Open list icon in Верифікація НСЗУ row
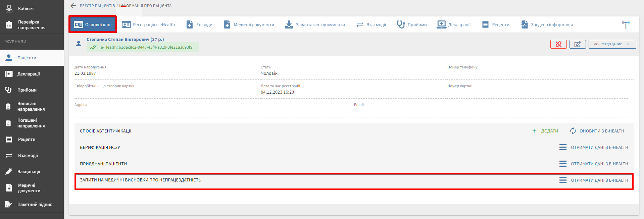Viewport: 644px width, 219px height. click(x=563, y=147)
